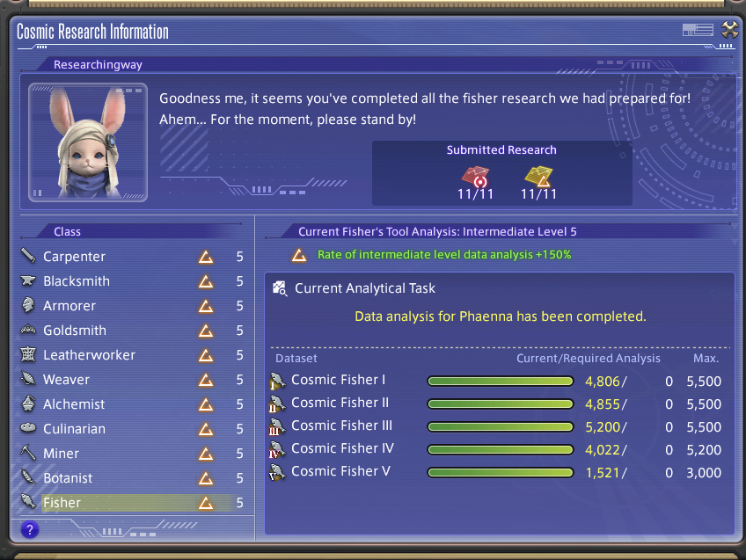This screenshot has height=560, width=746.
Task: Click the Fisher fish icon
Action: click(28, 501)
